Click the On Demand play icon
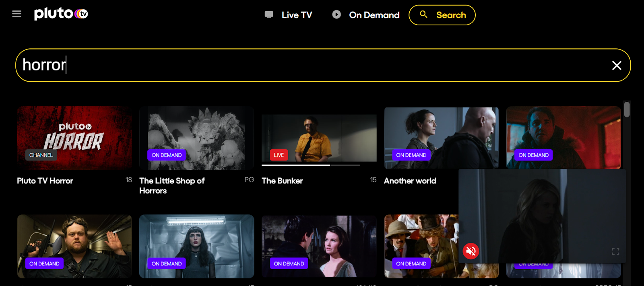This screenshot has width=644, height=286. (x=336, y=14)
